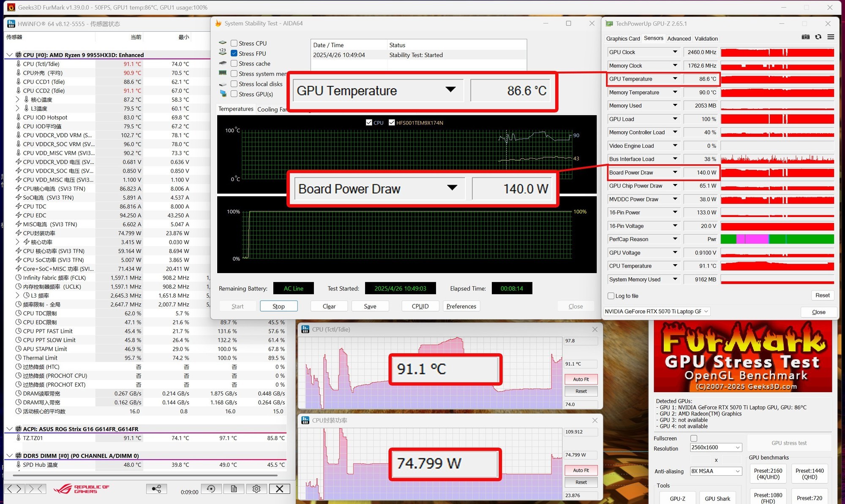Click HWiNFO expand columns arrows button
The image size is (845, 504).
[14, 489]
